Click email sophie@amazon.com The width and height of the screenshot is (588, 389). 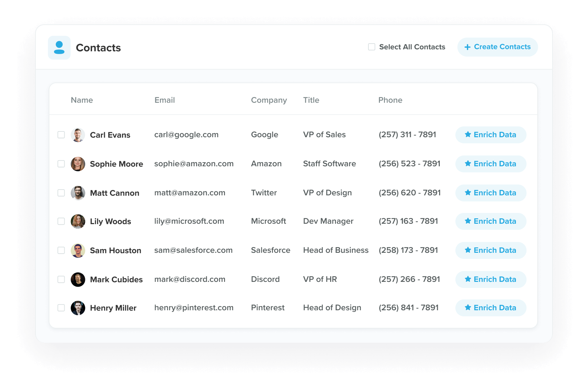pyautogui.click(x=194, y=164)
